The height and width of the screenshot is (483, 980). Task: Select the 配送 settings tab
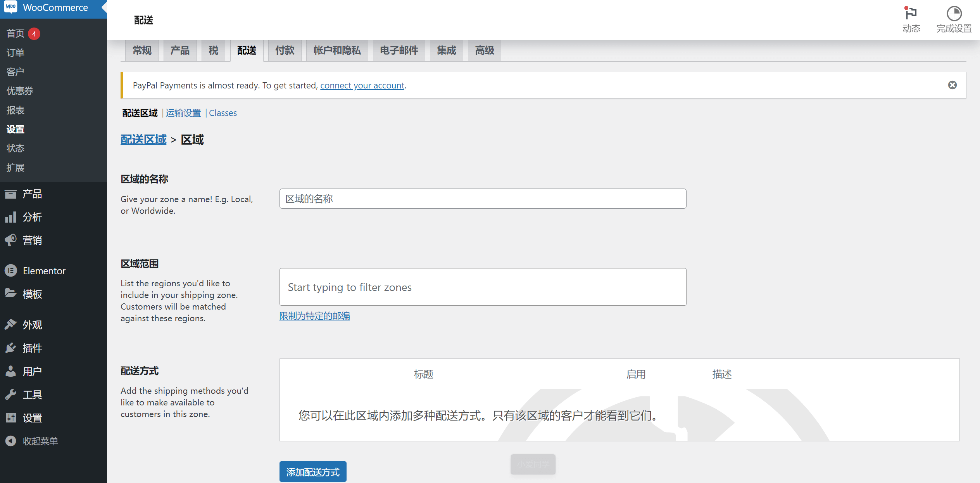pos(247,50)
